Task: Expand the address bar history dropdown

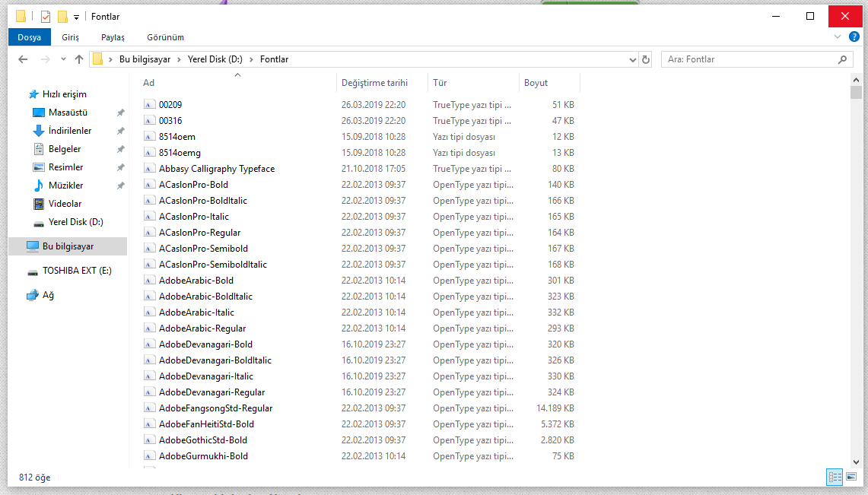Action: coord(632,59)
